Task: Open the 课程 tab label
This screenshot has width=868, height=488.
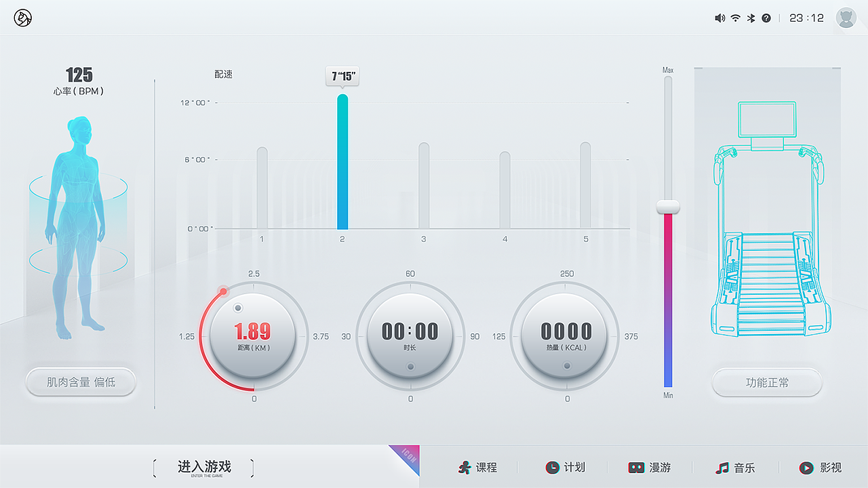Action: tap(486, 468)
